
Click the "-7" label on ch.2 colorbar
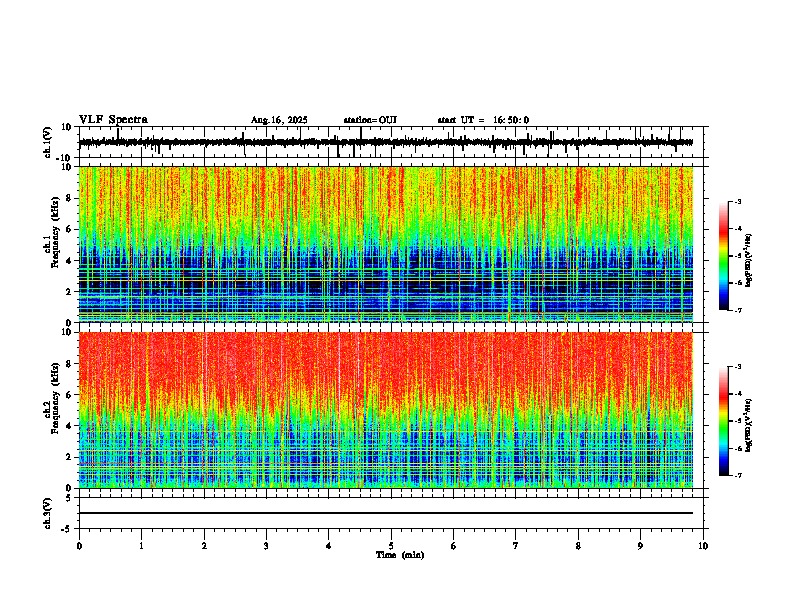point(737,475)
